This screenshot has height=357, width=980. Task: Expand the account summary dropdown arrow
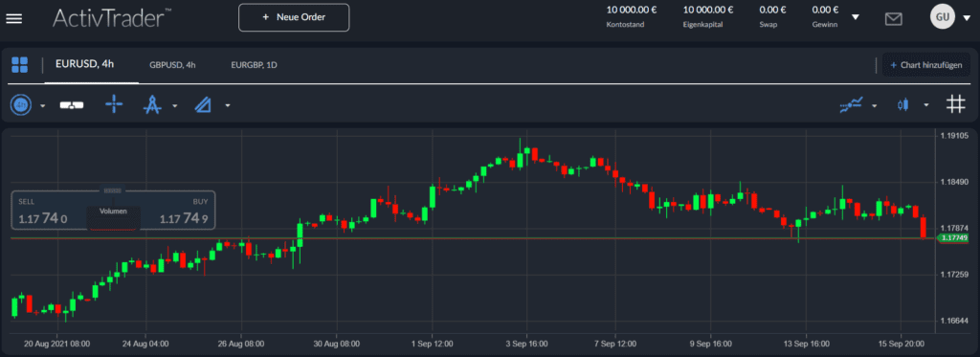coord(856,17)
